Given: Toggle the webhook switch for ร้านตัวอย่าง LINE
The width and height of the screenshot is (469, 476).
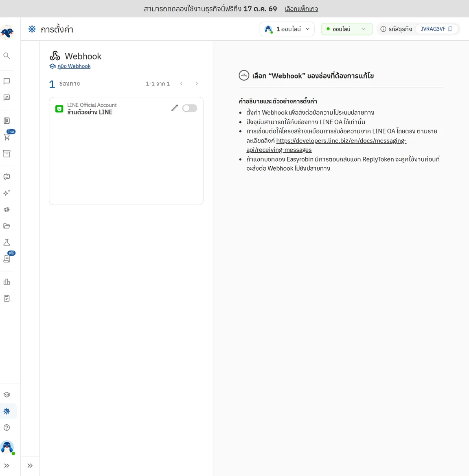Looking at the screenshot, I should coord(190,108).
